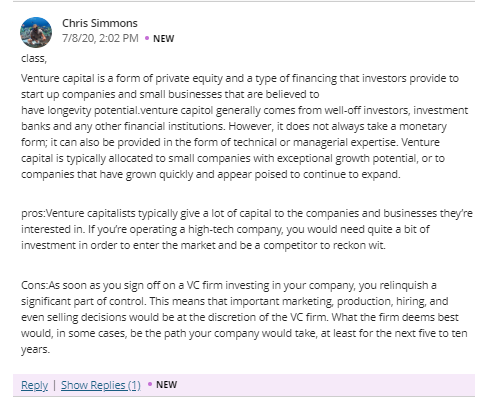
Task: Click the paragraph starting with 'pros:Venture capitalists'
Action: pyautogui.click(x=247, y=229)
